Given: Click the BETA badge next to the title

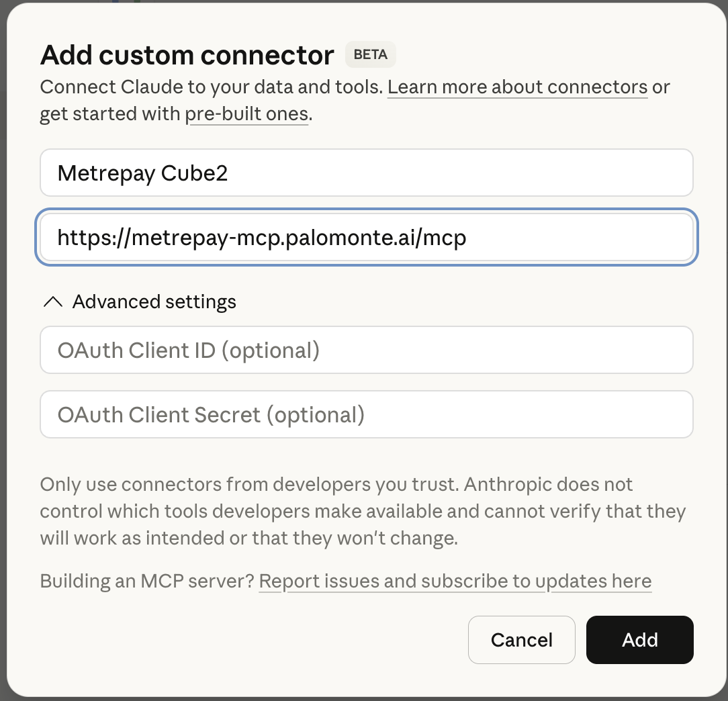Looking at the screenshot, I should [370, 54].
